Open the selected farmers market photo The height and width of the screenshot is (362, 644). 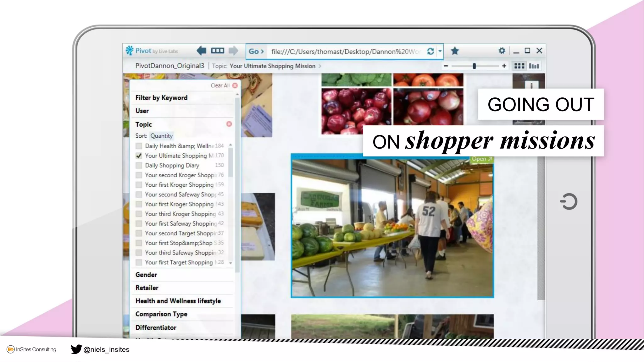[481, 159]
